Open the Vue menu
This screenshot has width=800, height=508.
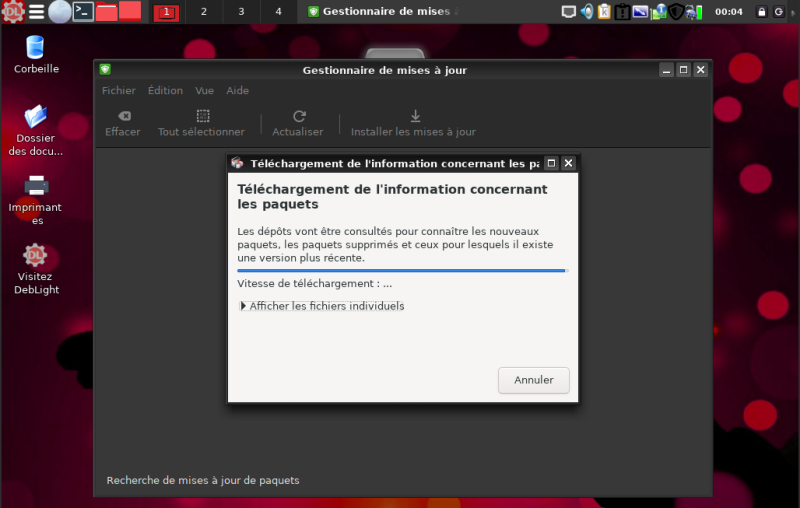coord(205,91)
